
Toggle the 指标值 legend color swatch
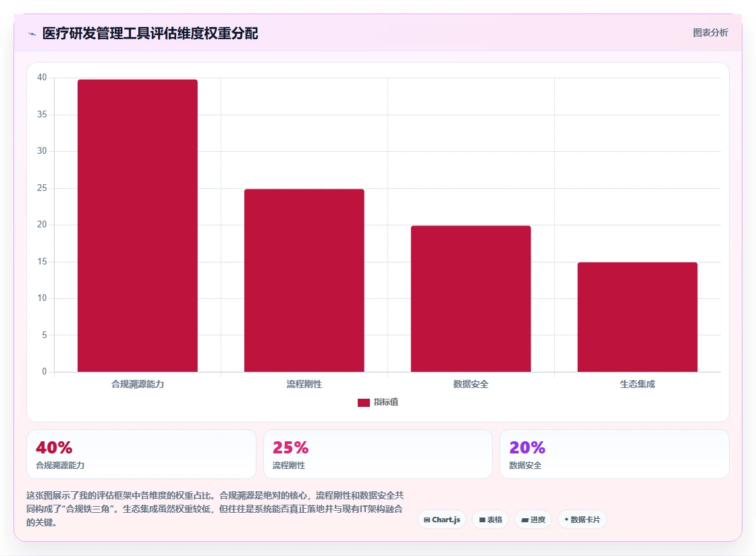pos(364,402)
